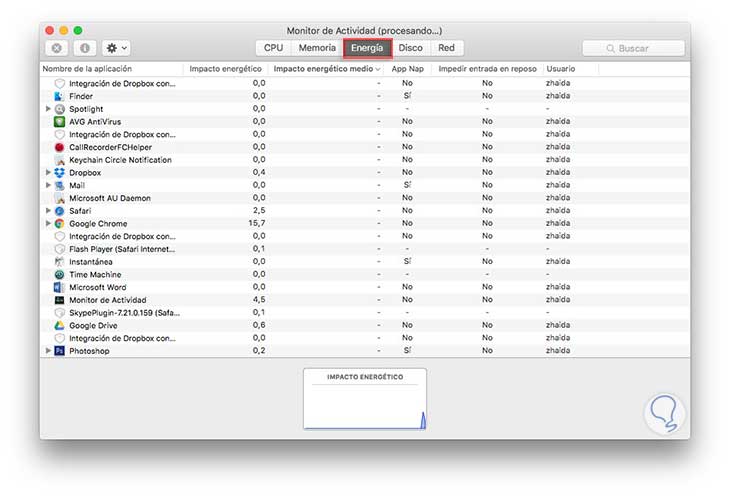The height and width of the screenshot is (496, 730).
Task: Click the CallRecorderFCHelper red icon
Action: click(59, 147)
